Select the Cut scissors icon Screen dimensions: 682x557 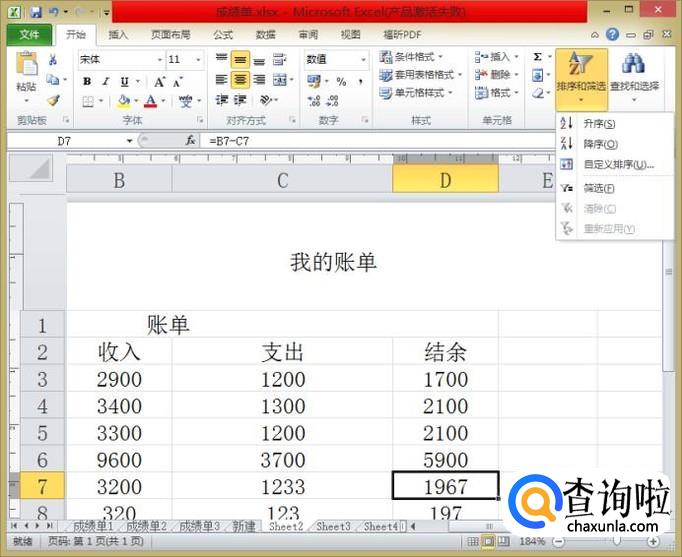[53, 59]
